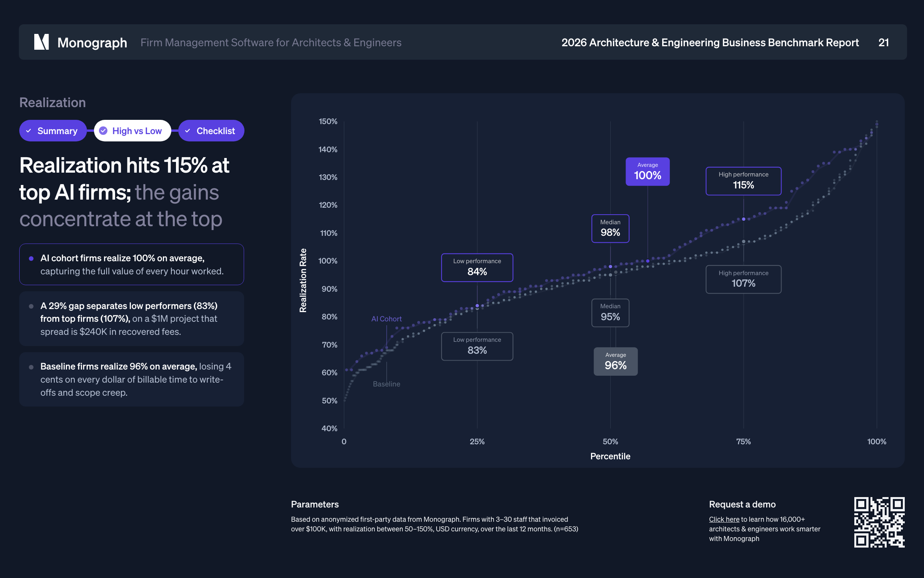Click the Median 98% callout box
Image resolution: width=924 pixels, height=578 pixels.
[x=610, y=229]
